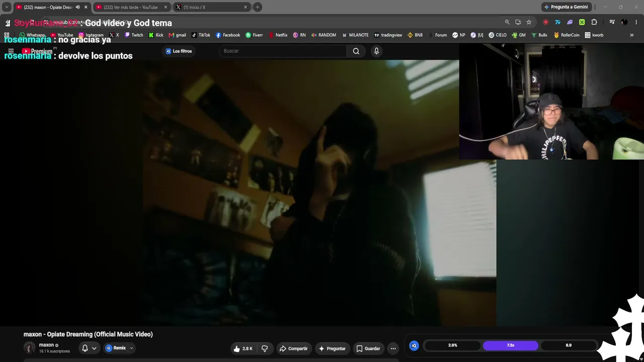Click the Preguntar button
Screen dimensions: 644x362
tap(332, 348)
